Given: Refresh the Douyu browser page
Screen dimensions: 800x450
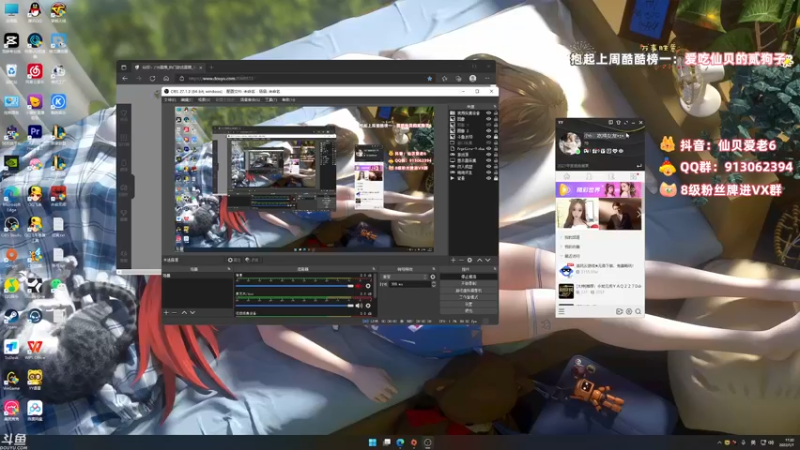Looking at the screenshot, I should pyautogui.click(x=152, y=79).
